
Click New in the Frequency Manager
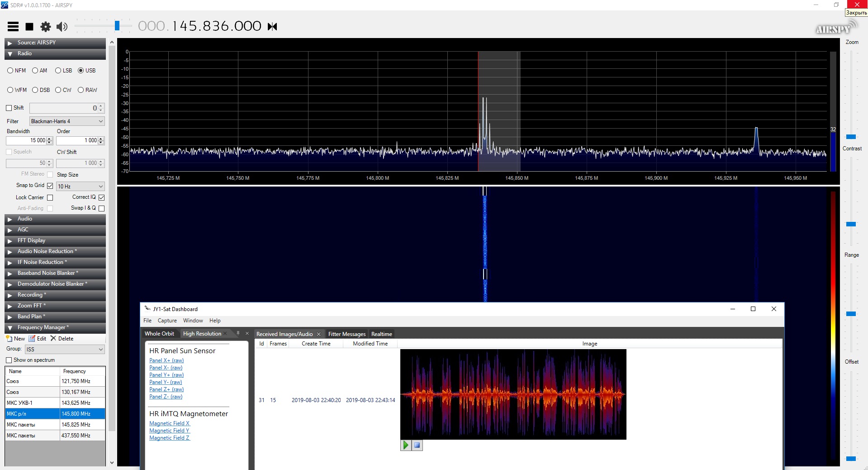click(x=16, y=339)
